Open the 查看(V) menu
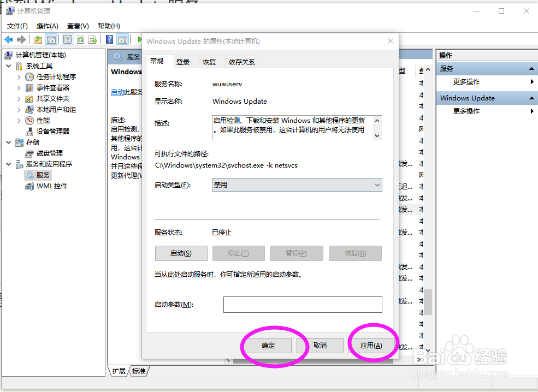 [x=77, y=26]
